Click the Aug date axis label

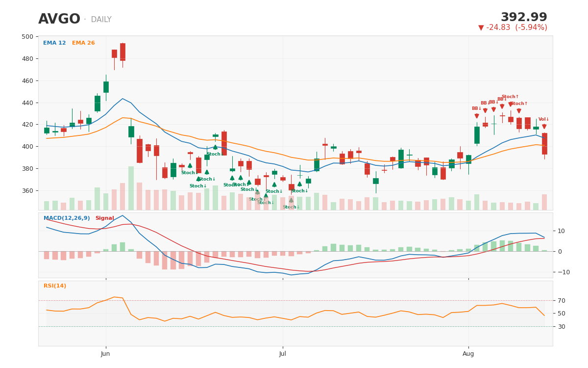click(x=468, y=354)
